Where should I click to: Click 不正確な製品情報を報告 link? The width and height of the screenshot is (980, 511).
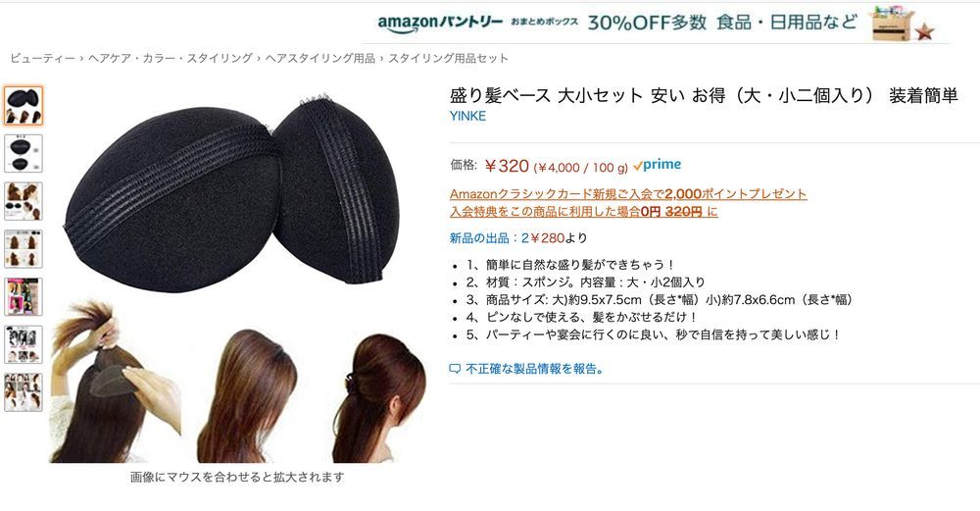click(536, 369)
